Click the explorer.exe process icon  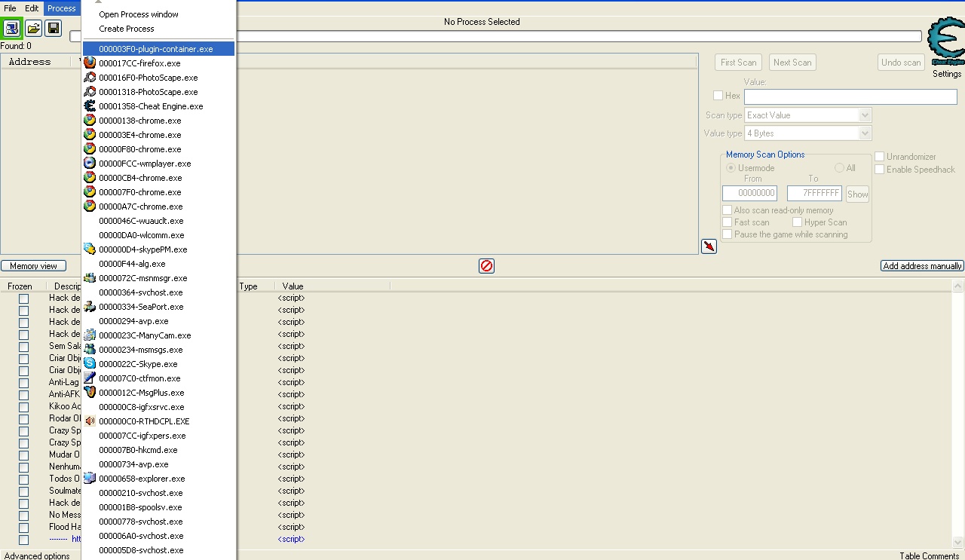[90, 479]
